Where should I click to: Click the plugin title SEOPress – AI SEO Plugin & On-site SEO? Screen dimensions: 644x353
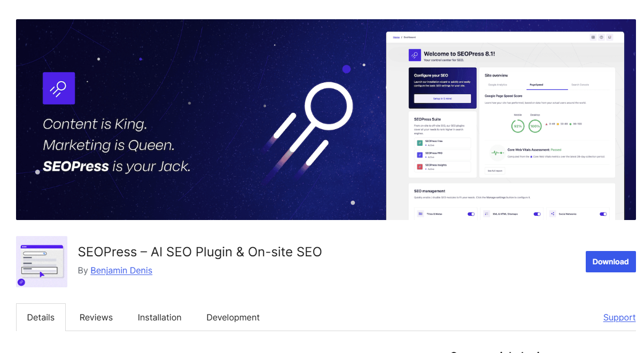pos(200,252)
